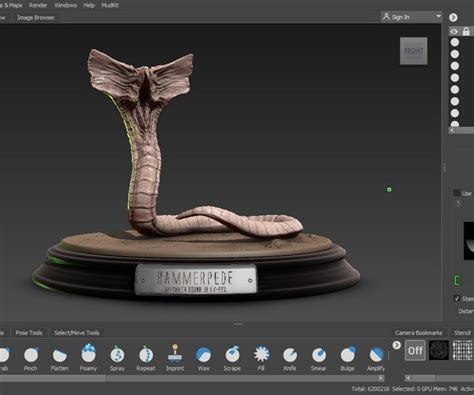
Task: Switch to the Select/Move Tools tab
Action: (x=77, y=333)
